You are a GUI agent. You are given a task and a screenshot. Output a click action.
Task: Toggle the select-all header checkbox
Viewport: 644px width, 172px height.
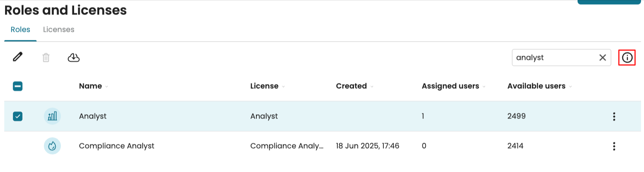pyautogui.click(x=18, y=86)
